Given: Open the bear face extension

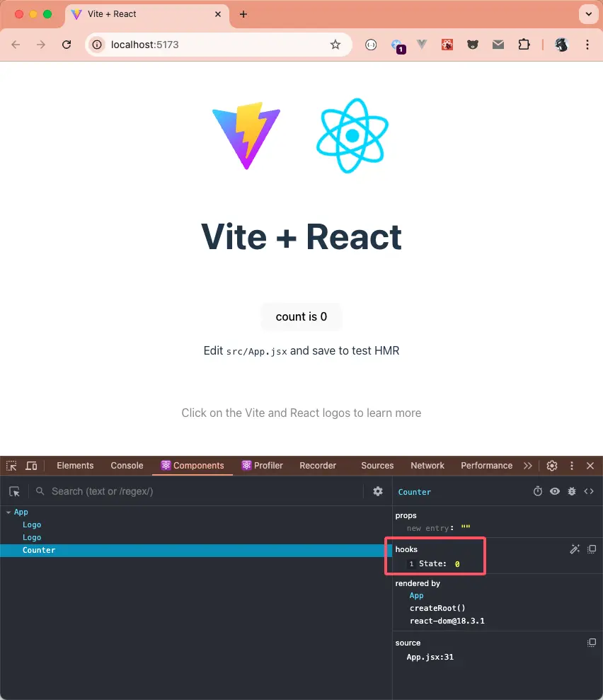Looking at the screenshot, I should pos(473,45).
